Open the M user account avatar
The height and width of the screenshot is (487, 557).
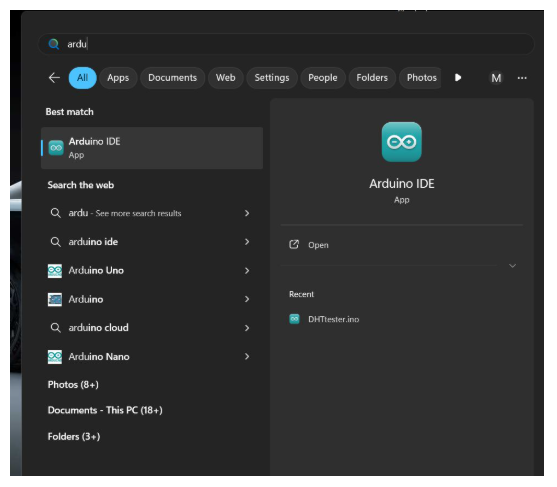pyautogui.click(x=496, y=78)
